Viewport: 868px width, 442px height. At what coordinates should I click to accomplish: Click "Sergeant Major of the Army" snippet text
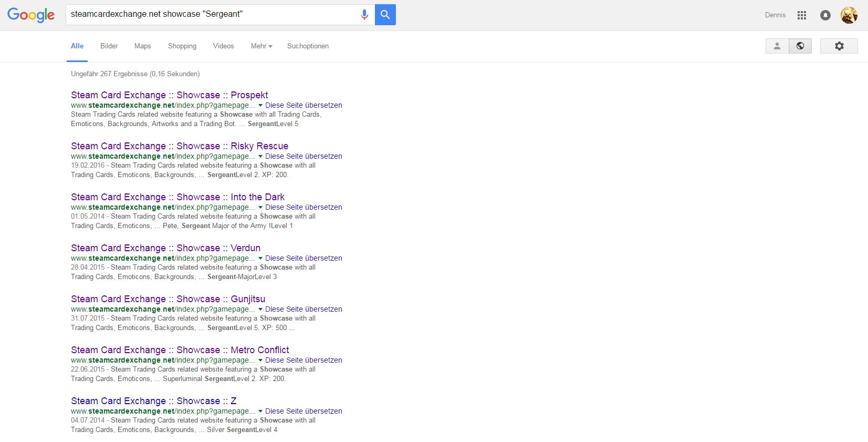224,225
